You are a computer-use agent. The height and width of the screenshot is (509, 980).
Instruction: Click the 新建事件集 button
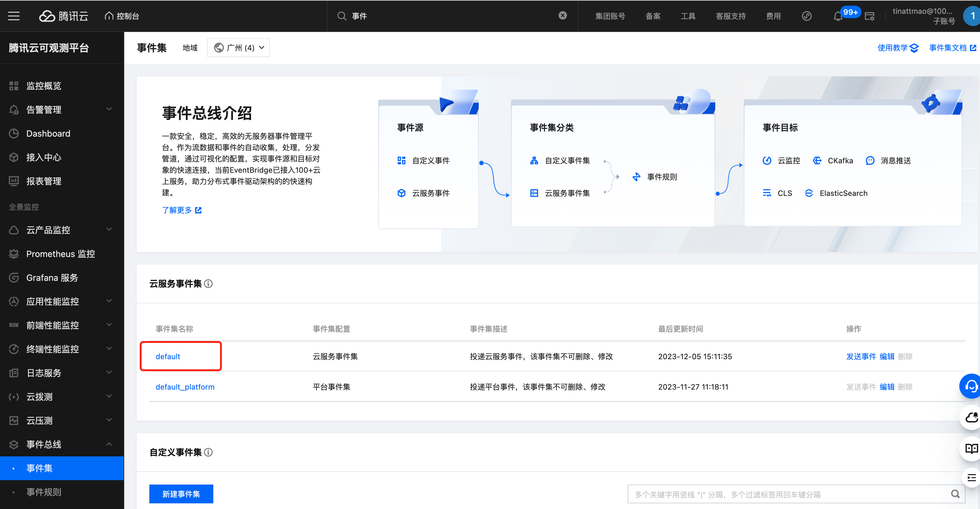click(181, 494)
